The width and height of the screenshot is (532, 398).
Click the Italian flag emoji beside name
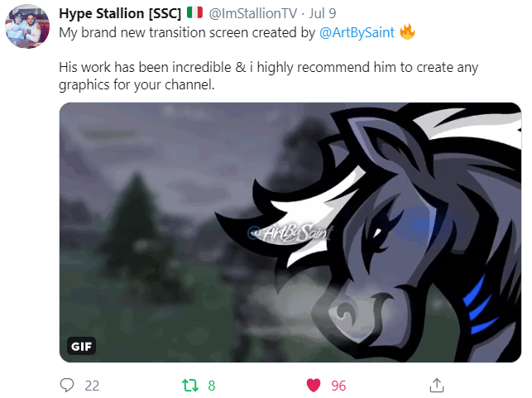194,13
